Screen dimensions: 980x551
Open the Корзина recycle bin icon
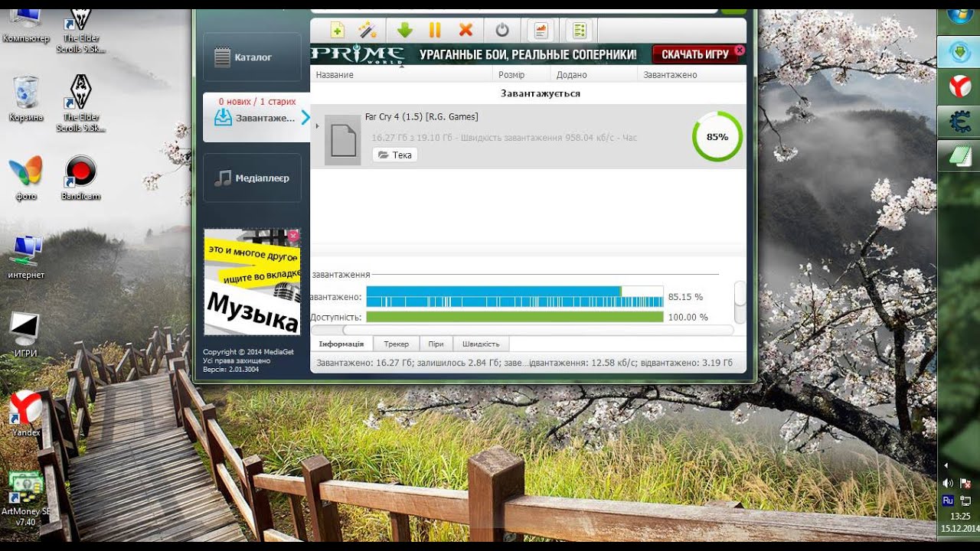[26, 99]
